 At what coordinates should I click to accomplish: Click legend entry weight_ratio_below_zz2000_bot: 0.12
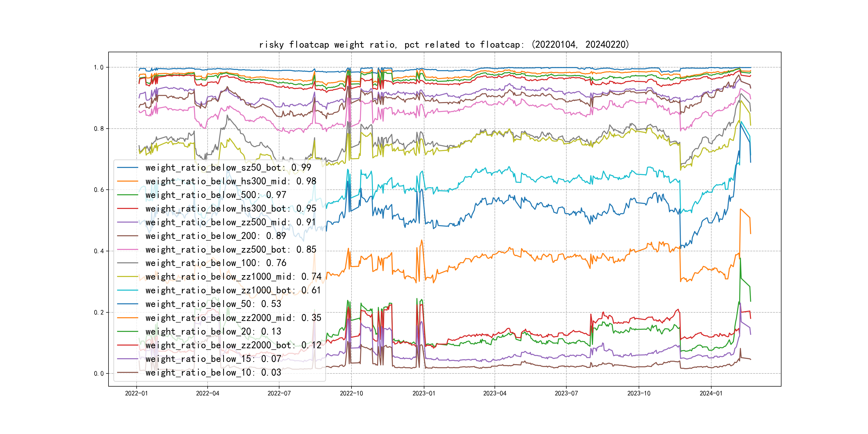pos(233,345)
